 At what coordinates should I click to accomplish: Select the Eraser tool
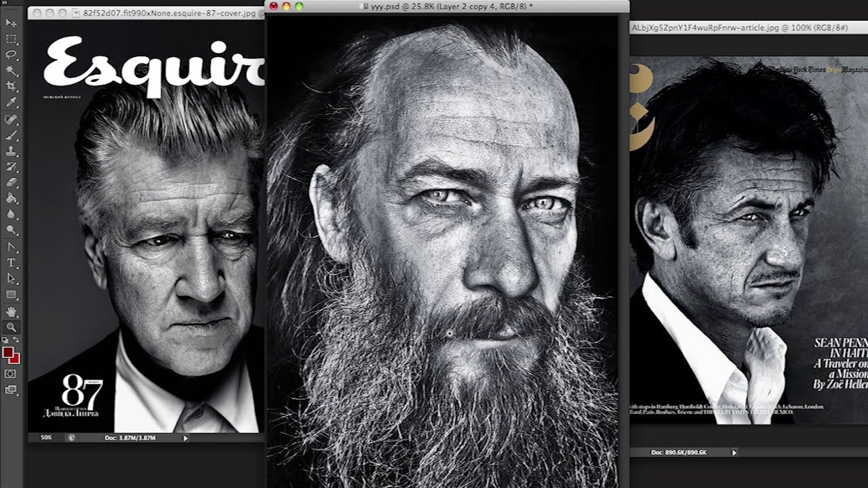coord(12,182)
